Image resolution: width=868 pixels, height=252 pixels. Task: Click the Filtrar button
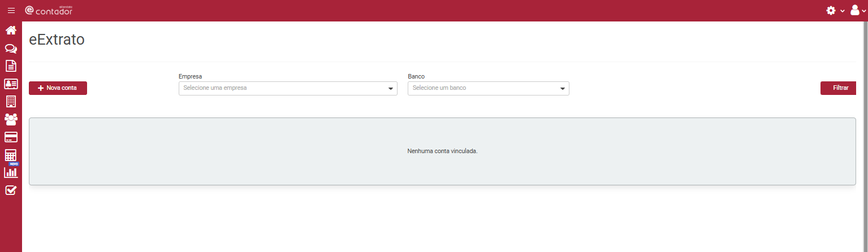click(838, 88)
